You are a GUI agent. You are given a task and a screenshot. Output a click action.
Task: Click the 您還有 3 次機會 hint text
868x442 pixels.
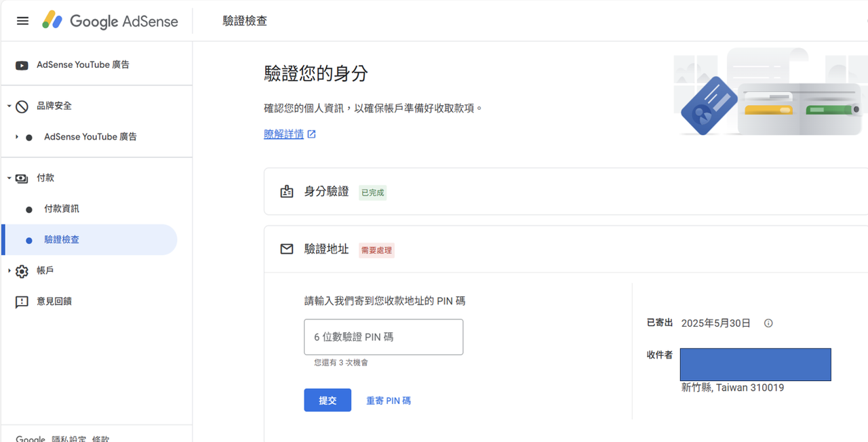click(341, 363)
